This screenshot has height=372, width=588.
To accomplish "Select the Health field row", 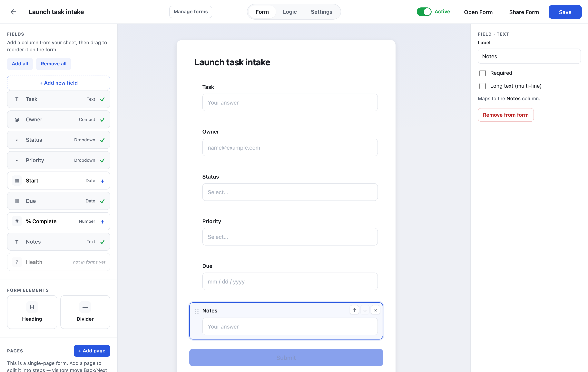I will coord(58,262).
